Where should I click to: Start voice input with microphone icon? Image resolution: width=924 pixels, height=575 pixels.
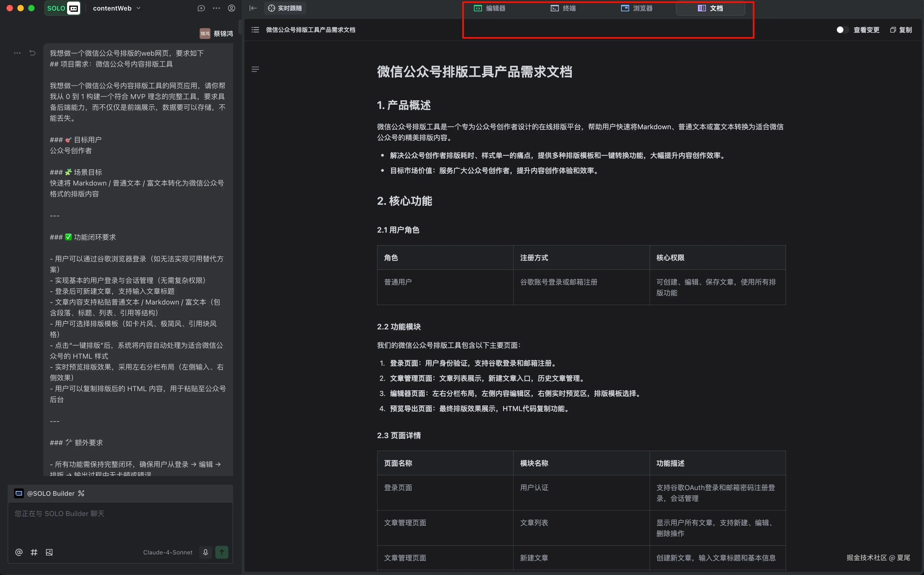205,552
